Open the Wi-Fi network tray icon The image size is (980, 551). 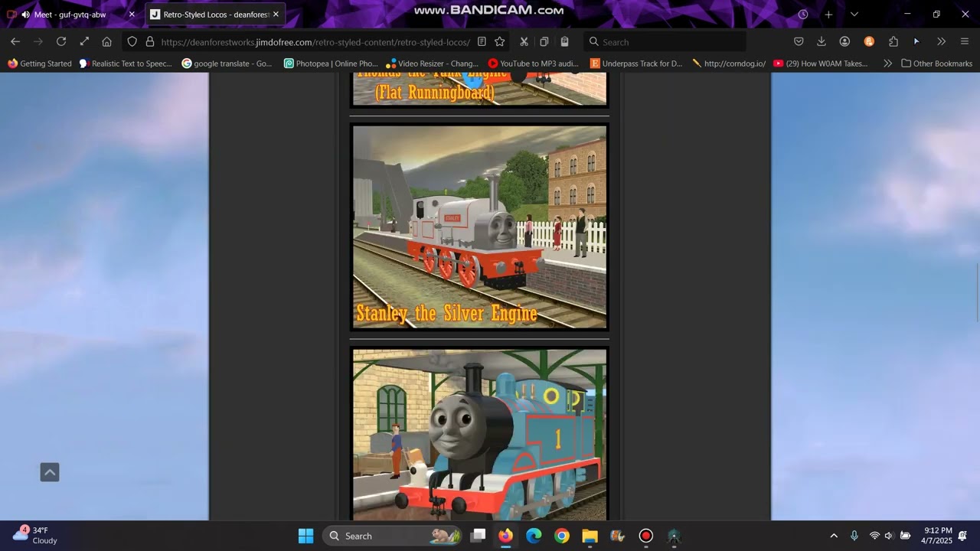point(874,536)
